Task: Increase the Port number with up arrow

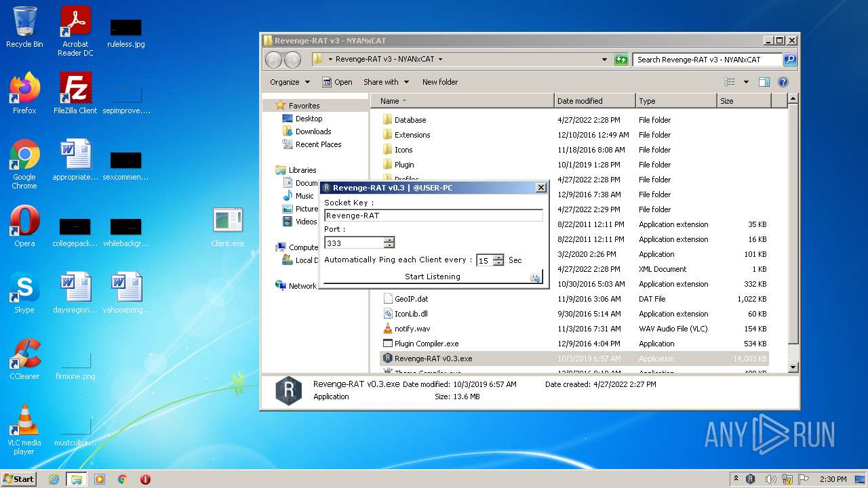Action: point(389,240)
